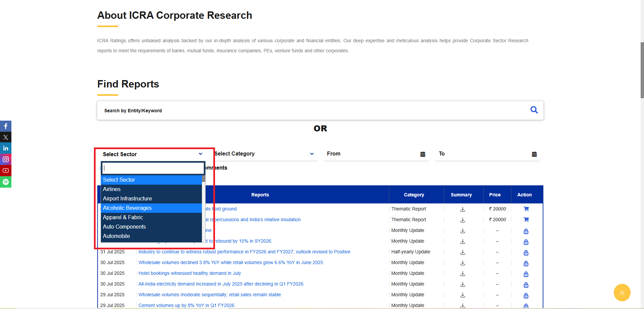Image resolution: width=644 pixels, height=309 pixels.
Task: Open the Spotify social link
Action: pyautogui.click(x=6, y=182)
